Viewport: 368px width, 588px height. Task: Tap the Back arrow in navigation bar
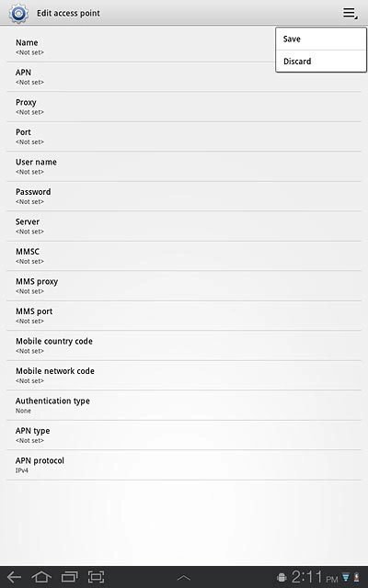coord(14,577)
